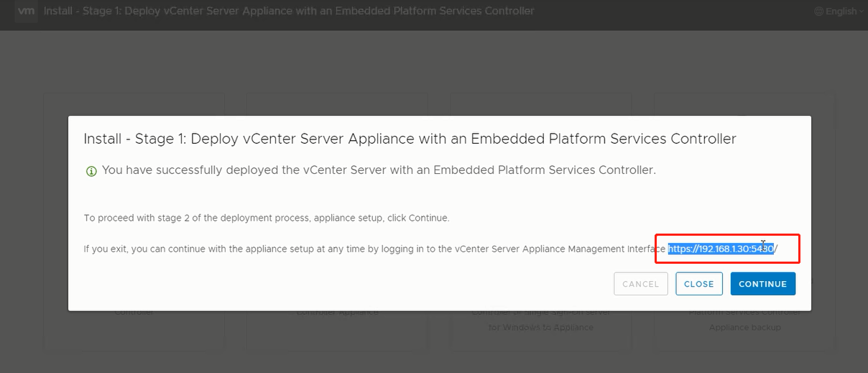The width and height of the screenshot is (868, 373).
Task: Click the header bar installer title text
Action: pos(289,11)
